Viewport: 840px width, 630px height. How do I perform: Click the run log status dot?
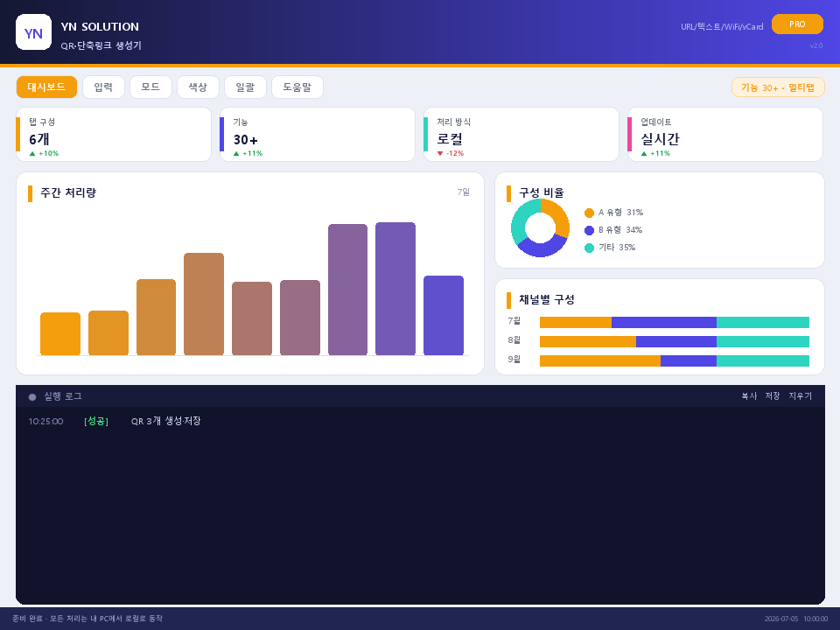32,397
